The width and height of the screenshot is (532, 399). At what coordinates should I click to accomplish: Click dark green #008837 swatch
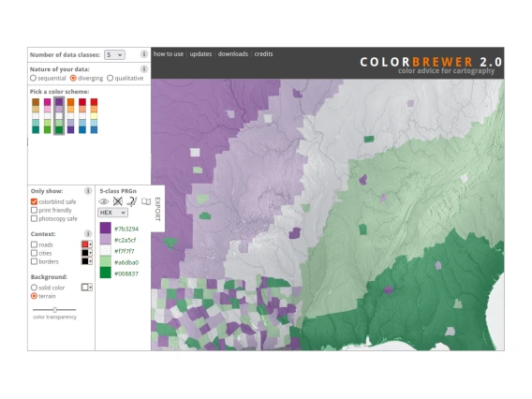point(106,273)
